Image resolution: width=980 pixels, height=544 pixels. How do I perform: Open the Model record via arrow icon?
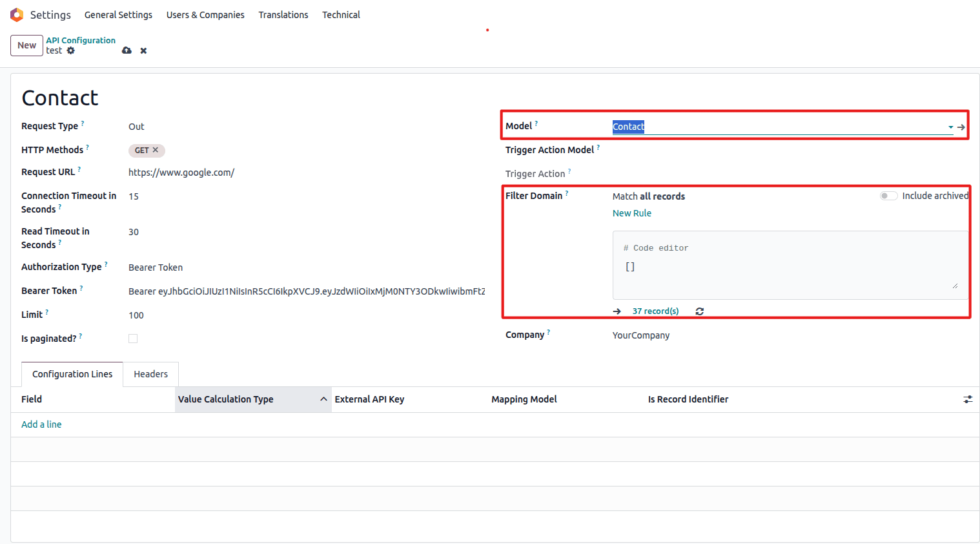pos(961,127)
